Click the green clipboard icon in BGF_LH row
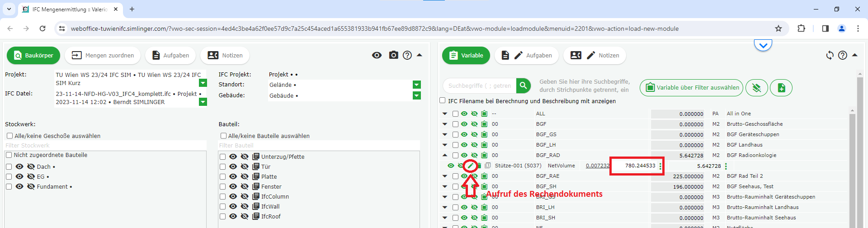This screenshot has height=228, width=868. click(x=484, y=145)
